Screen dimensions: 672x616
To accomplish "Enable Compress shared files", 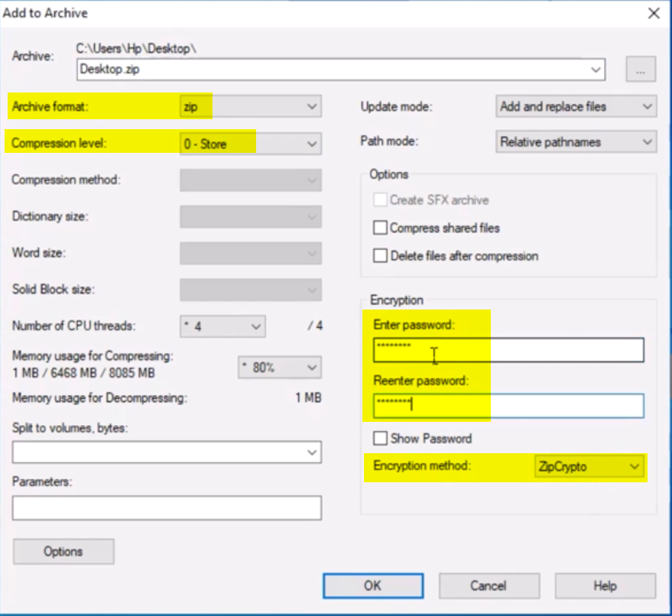I will coord(380,228).
